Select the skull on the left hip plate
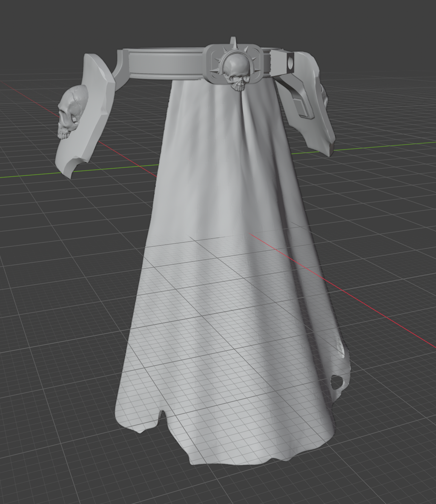Screen dimensions: 436x504 pos(72,112)
